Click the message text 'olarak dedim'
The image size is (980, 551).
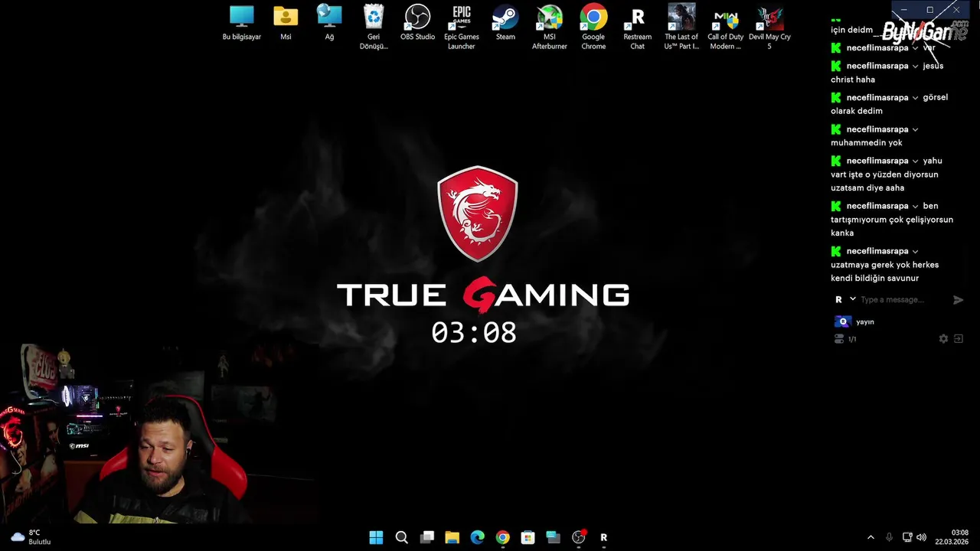coord(857,111)
